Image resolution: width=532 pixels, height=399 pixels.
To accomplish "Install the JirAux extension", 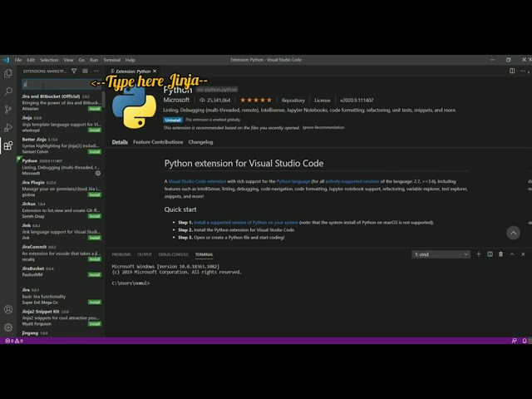I will click(x=95, y=216).
